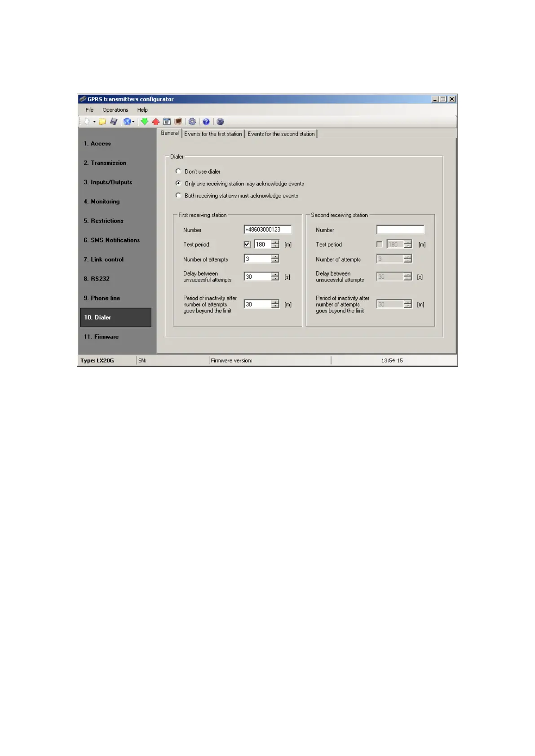The width and height of the screenshot is (535, 756).
Task: Switch to Events for the second station tab
Action: click(281, 134)
